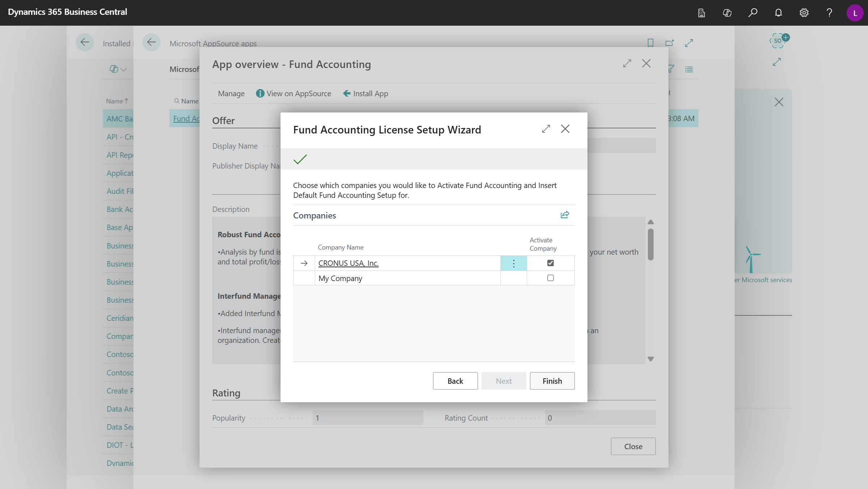
Task: Open Copilot from the top bar
Action: 727,13
